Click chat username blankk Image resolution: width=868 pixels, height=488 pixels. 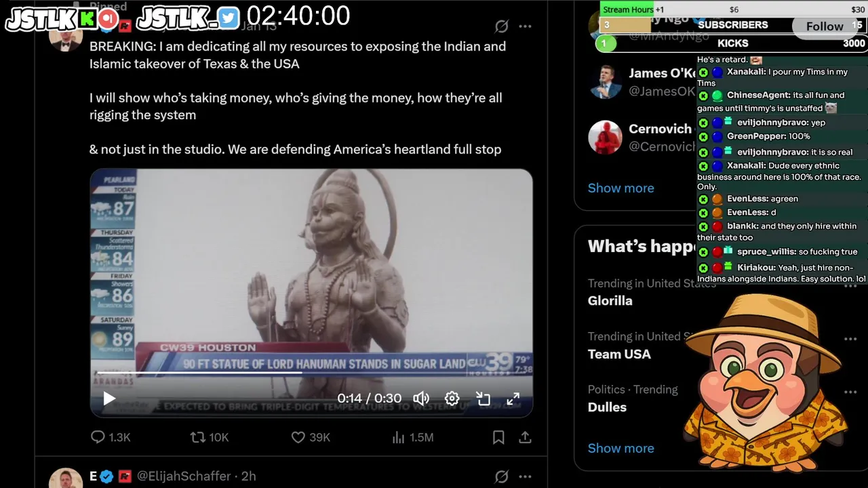[x=742, y=226]
